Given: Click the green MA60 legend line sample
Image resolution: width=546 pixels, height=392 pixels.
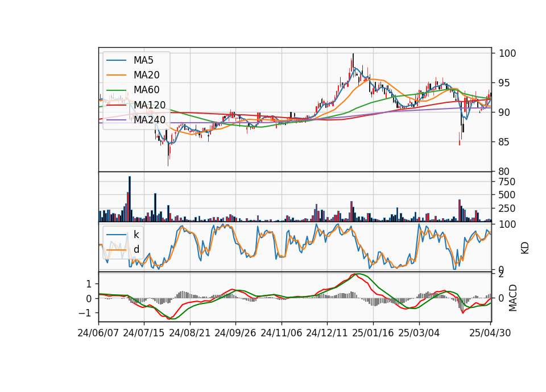Looking at the screenshot, I should pos(116,90).
